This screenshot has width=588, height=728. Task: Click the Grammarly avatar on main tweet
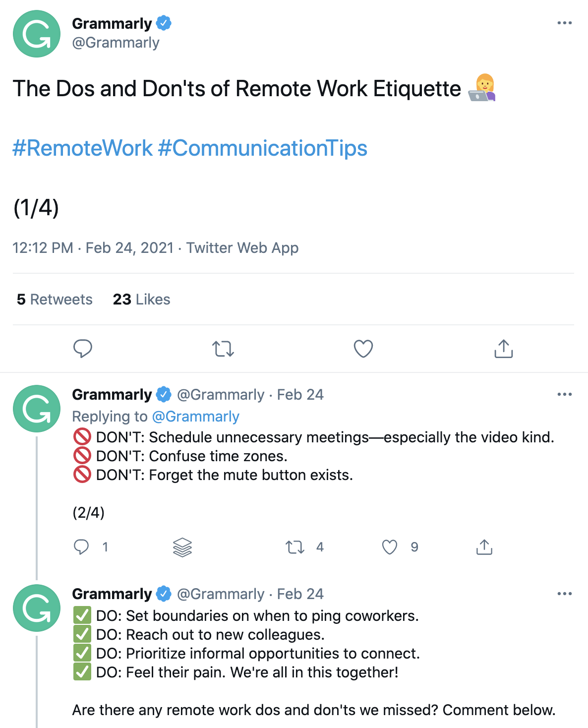tap(37, 34)
